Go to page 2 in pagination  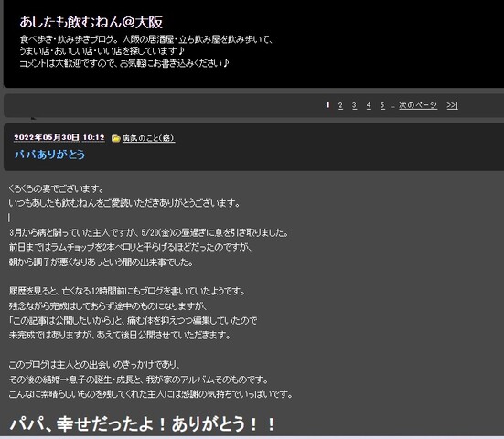pos(340,105)
